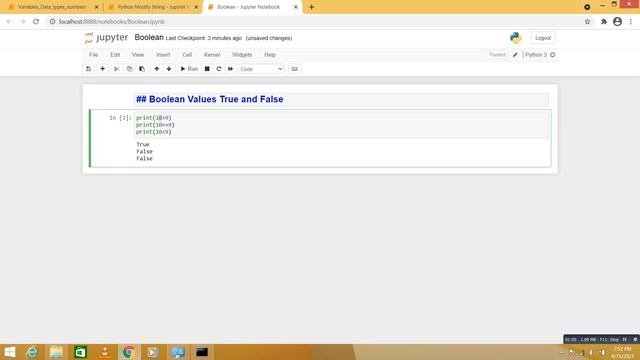Save and checkpoint the notebook

[89, 69]
